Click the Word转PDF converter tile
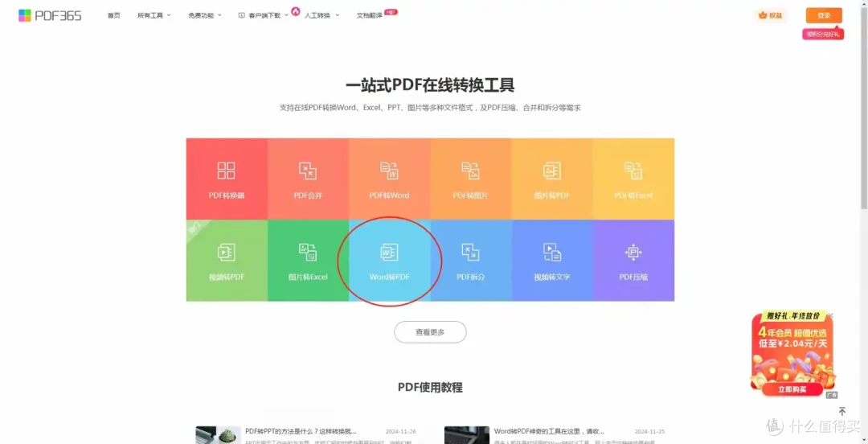Viewport: 868px width, 444px height. point(390,261)
